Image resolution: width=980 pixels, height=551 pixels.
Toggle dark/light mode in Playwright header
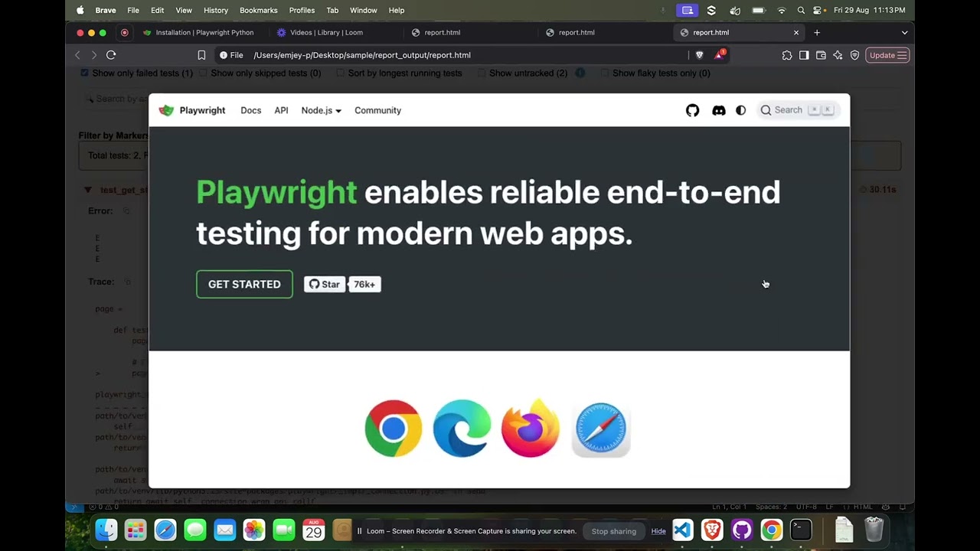tap(740, 110)
